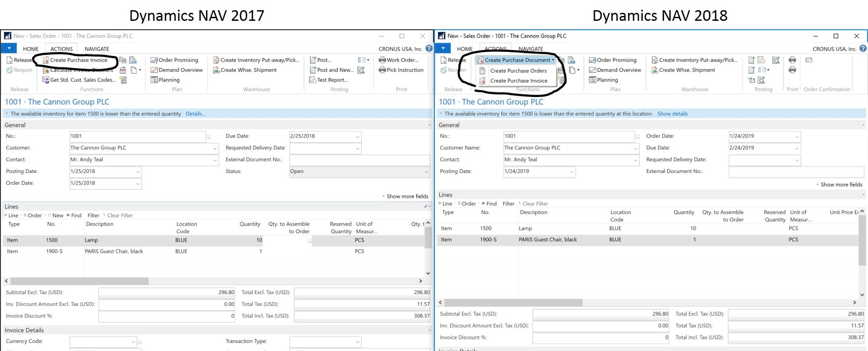Collapse General section in NAV 2017
This screenshot has width=868, height=351.
pos(429,125)
